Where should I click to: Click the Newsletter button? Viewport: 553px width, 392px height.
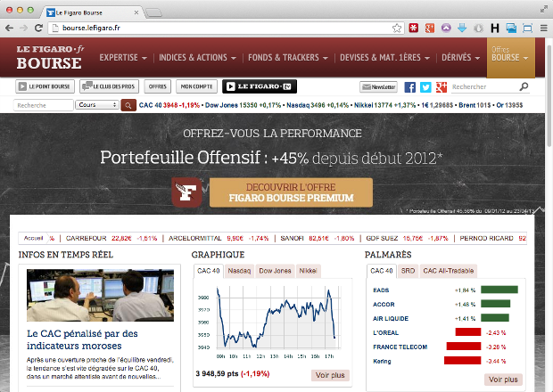[378, 86]
